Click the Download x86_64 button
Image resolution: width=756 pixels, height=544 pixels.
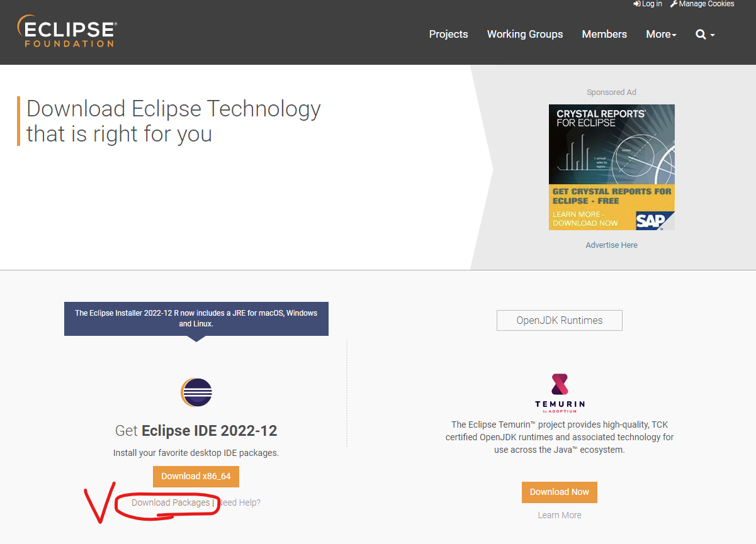tap(196, 476)
